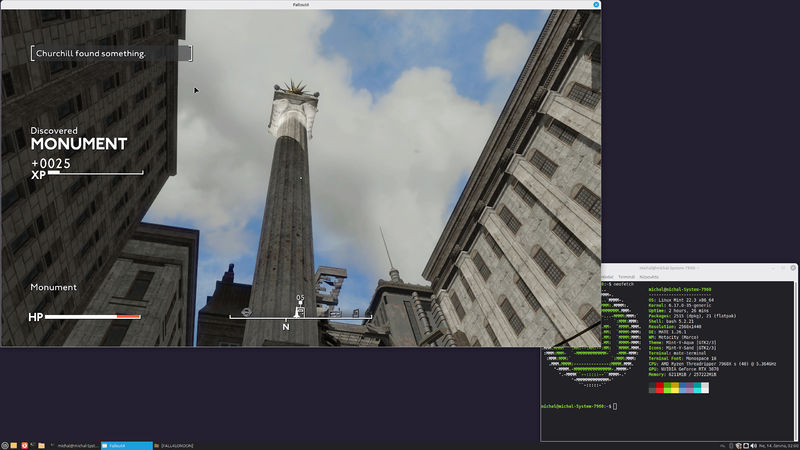Close the terminal window

(x=793, y=268)
